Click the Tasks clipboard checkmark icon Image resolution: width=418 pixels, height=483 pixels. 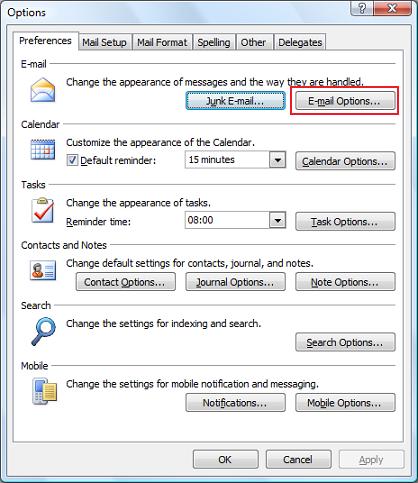(x=43, y=210)
